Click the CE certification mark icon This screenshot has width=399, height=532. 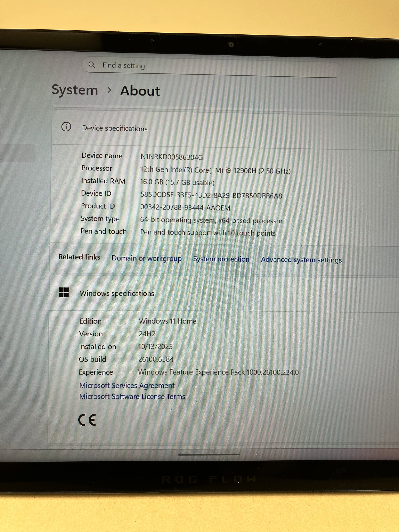click(87, 420)
